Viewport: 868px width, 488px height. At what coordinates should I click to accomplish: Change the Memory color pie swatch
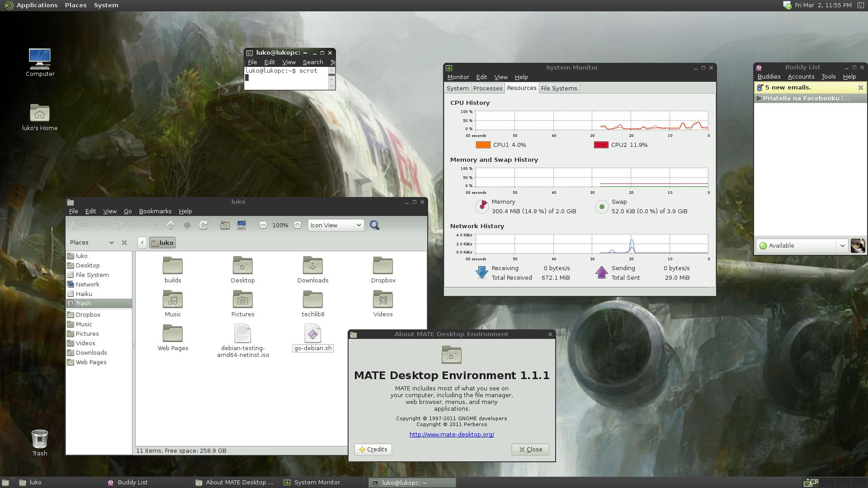(x=482, y=206)
